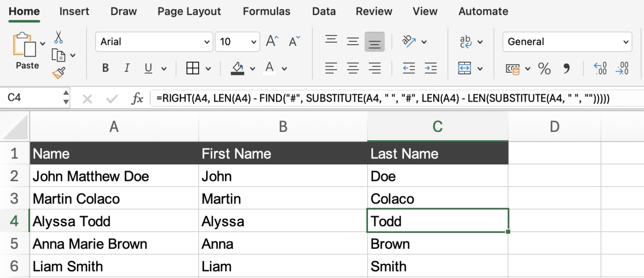The image size is (644, 278).
Task: Increase font size with larger A icon
Action: [272, 42]
